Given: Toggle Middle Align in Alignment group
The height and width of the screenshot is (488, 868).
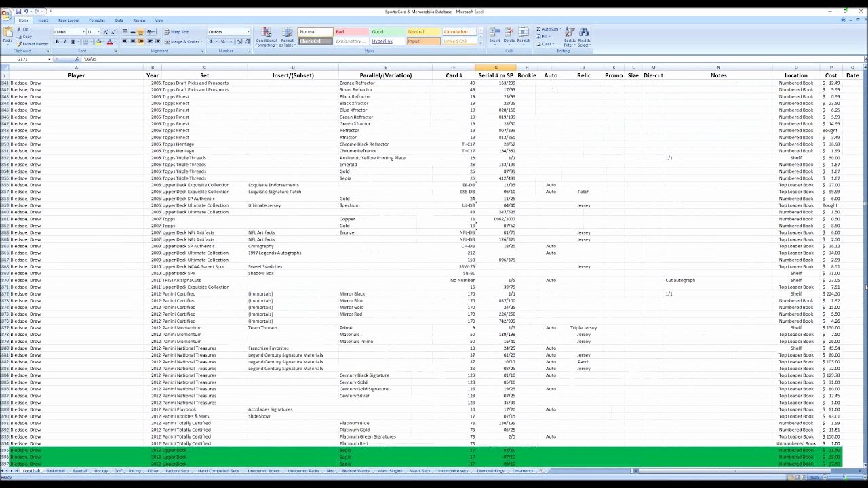Looking at the screenshot, I should tap(133, 32).
